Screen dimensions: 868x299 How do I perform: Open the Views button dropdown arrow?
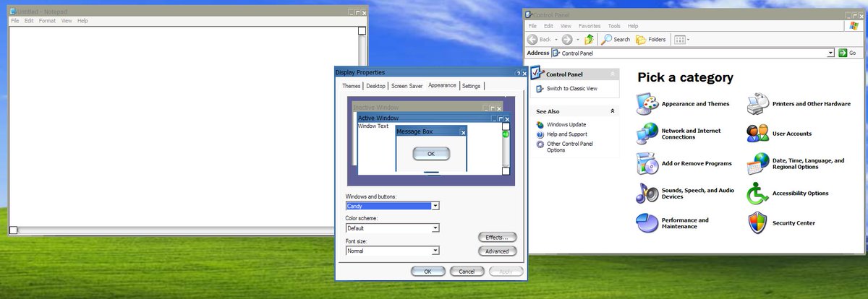(689, 39)
